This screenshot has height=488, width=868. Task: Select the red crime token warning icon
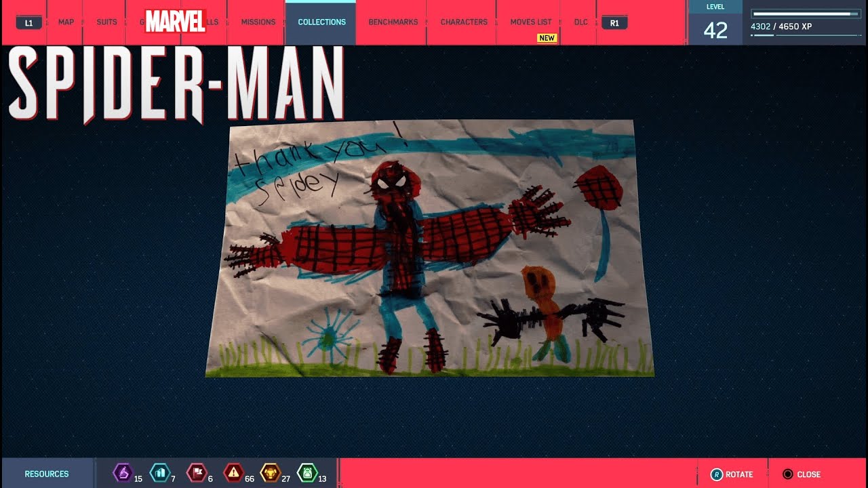233,472
